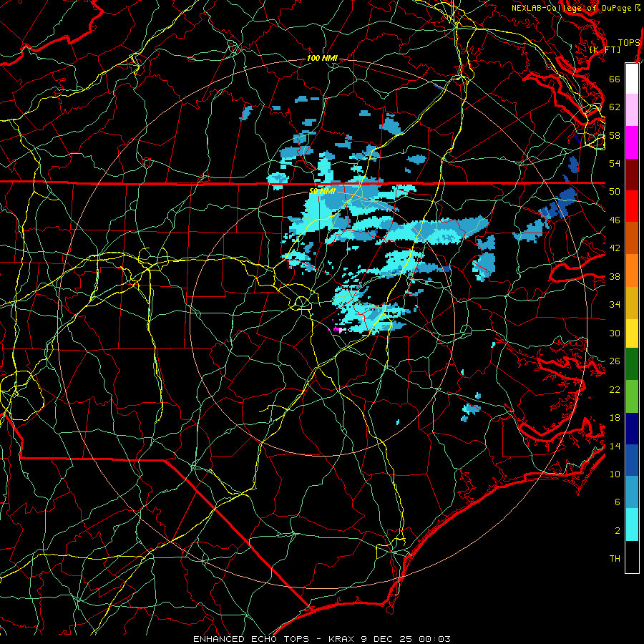Click the black TH threshold swatch

tap(632, 557)
